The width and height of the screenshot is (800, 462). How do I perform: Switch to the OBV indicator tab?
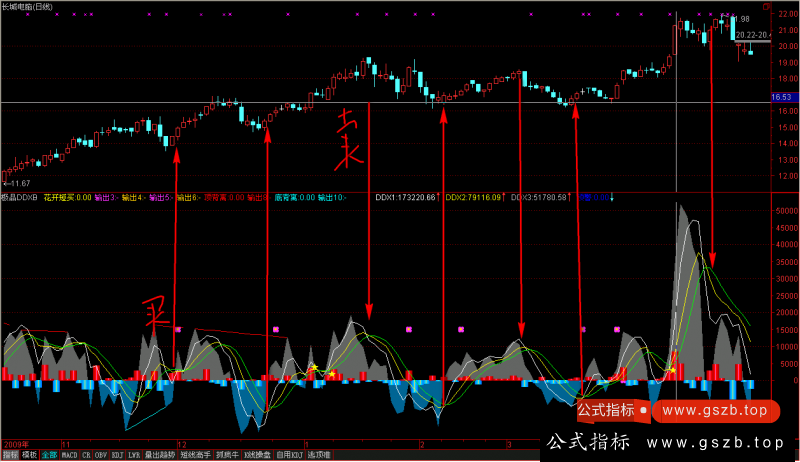(x=100, y=455)
